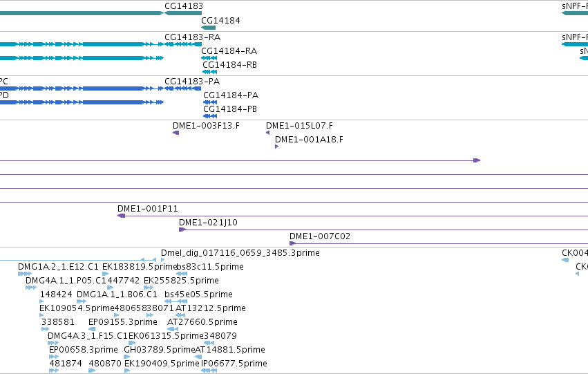
Task: Click the AT13212.5prime EST label
Action: (211, 308)
